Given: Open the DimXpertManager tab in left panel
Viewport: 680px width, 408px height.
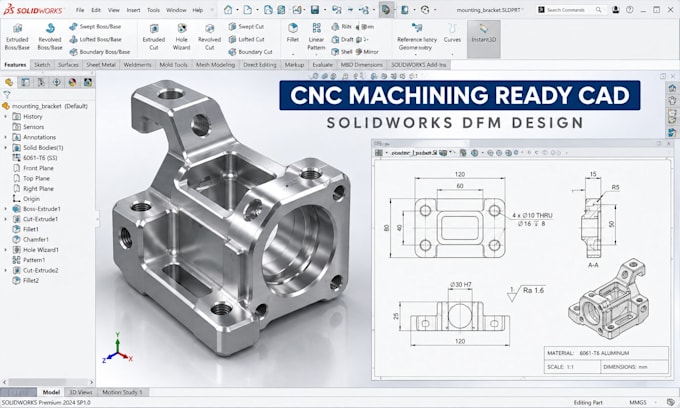Looking at the screenshot, I should pos(56,82).
